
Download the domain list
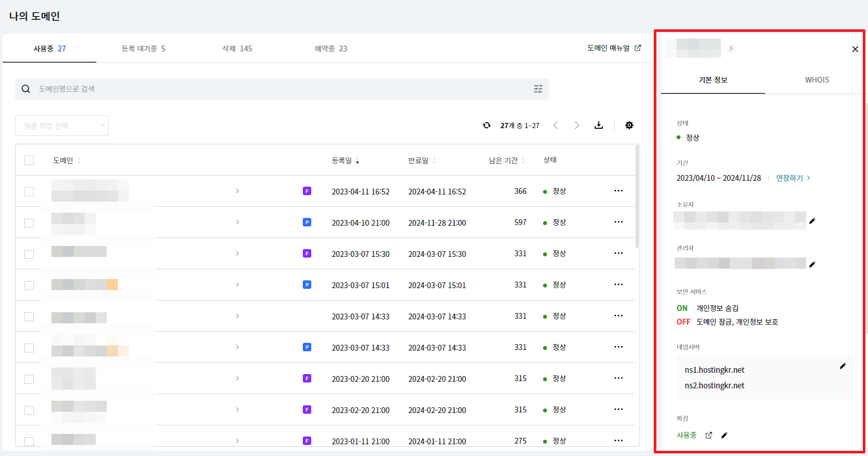598,126
